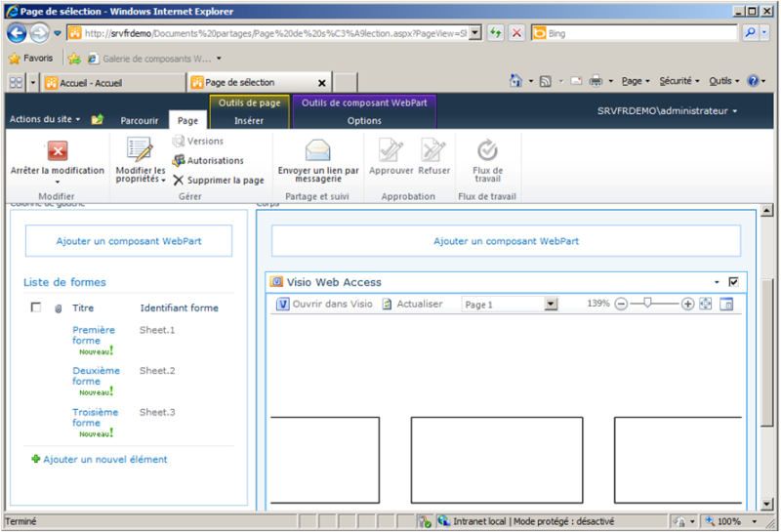Image resolution: width=781 pixels, height=532 pixels.
Task: Click the browser Forward arrow
Action: point(39,33)
